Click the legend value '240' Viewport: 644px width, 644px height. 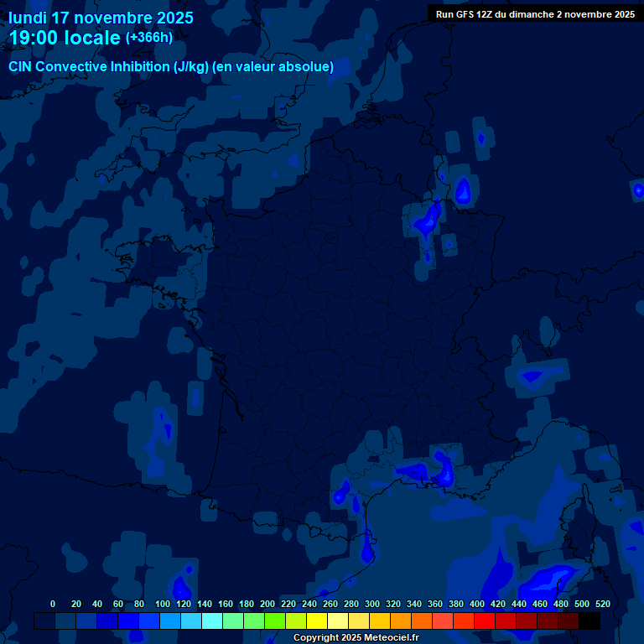(309, 604)
